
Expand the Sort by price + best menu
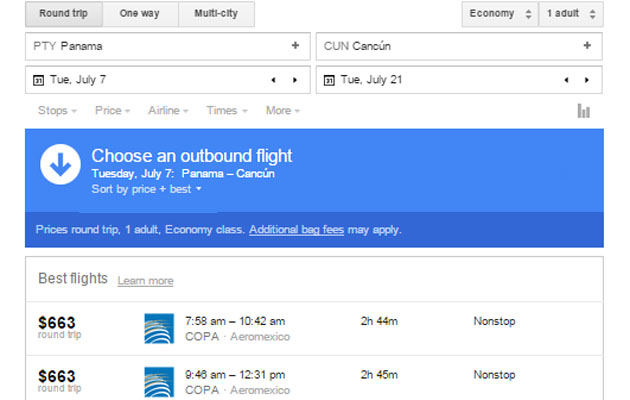coord(146,189)
